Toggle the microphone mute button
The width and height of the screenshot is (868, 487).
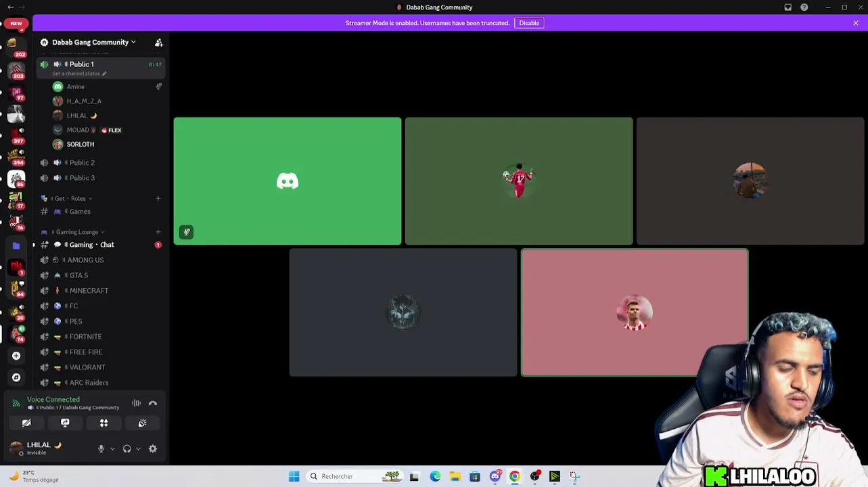coord(101,448)
